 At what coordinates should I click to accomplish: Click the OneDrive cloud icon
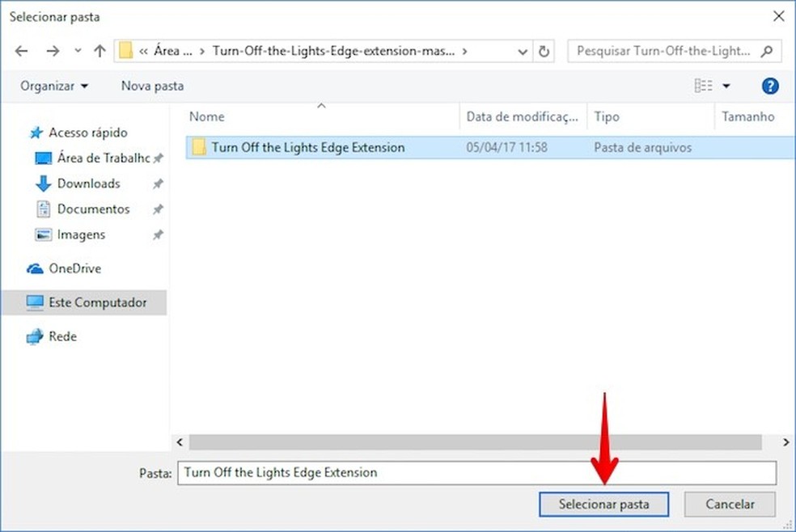35,268
